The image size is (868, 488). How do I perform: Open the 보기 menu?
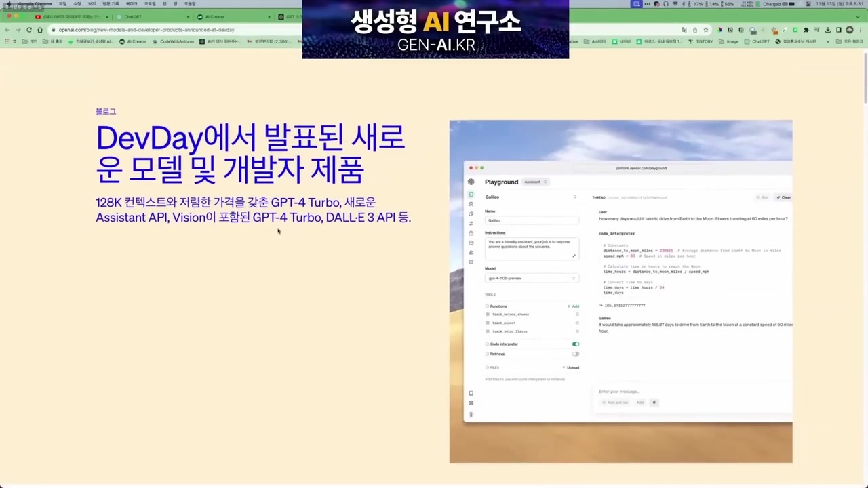[x=92, y=4]
